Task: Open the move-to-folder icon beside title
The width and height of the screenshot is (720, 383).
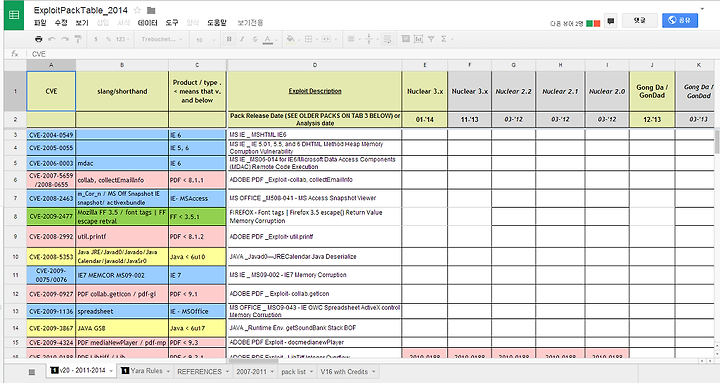Action: click(x=151, y=10)
